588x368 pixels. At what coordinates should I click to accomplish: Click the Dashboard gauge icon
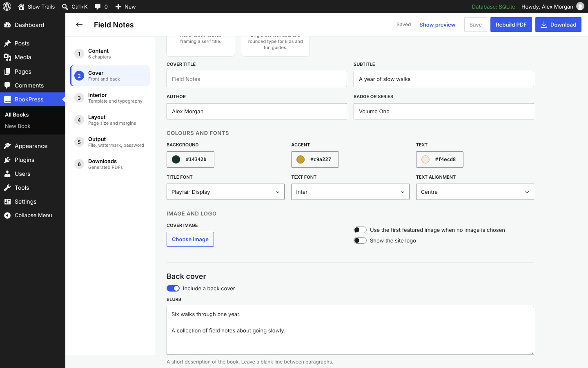pos(7,25)
